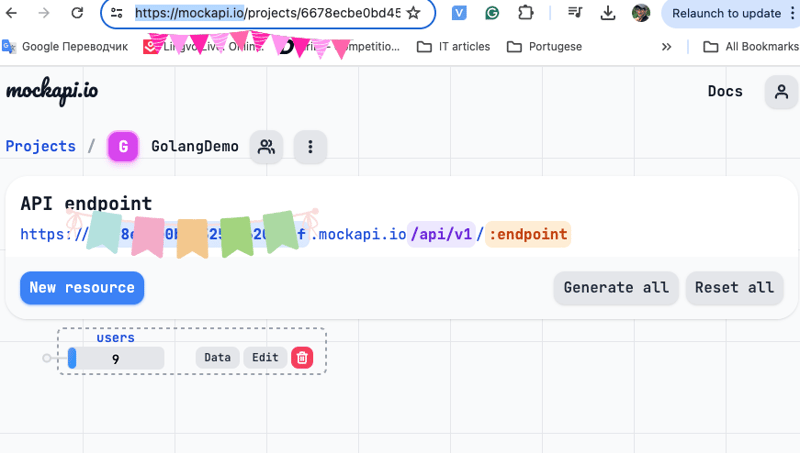This screenshot has height=453, width=800.
Task: Create a New resource
Action: [x=82, y=288]
